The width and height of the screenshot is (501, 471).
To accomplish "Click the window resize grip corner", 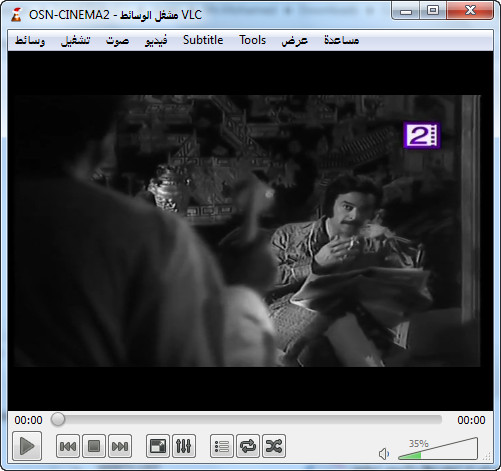I will 488,457.
